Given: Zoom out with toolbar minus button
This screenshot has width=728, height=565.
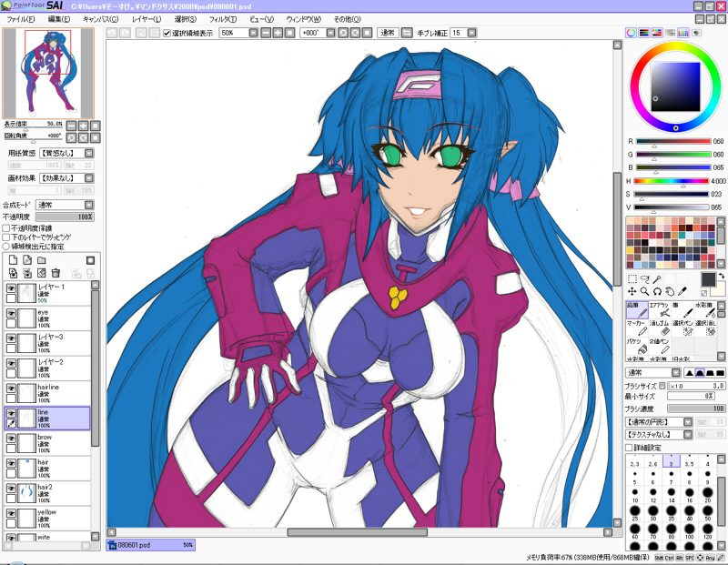Looking at the screenshot, I should coord(266,33).
